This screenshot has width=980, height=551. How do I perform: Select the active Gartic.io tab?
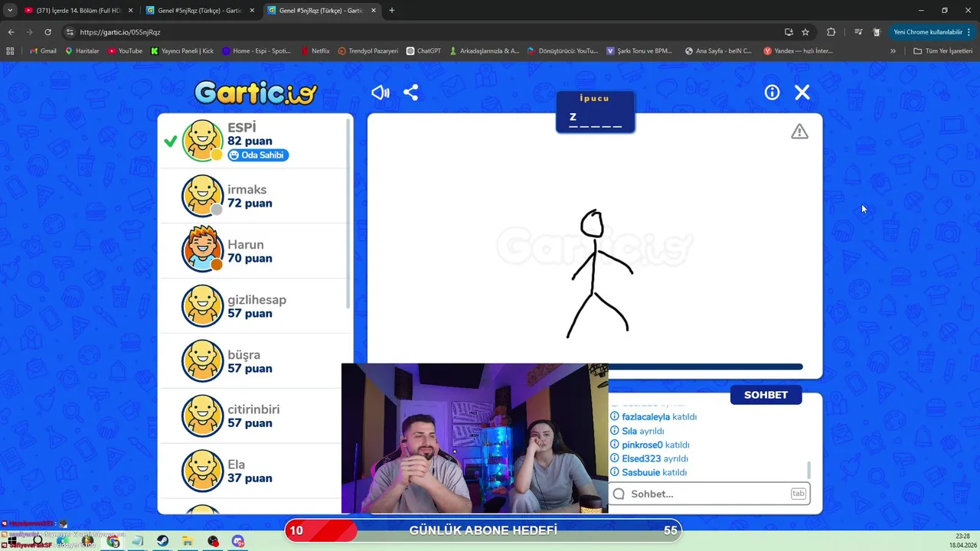pyautogui.click(x=322, y=11)
